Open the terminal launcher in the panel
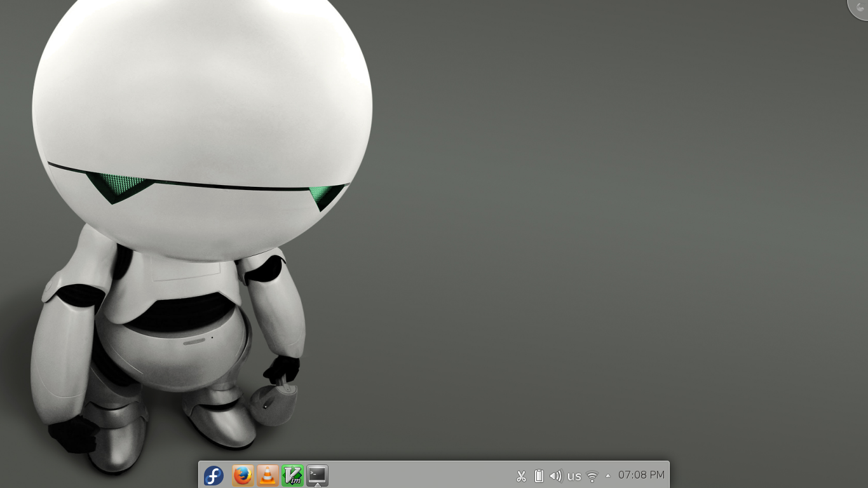The image size is (868, 488). pyautogui.click(x=317, y=475)
